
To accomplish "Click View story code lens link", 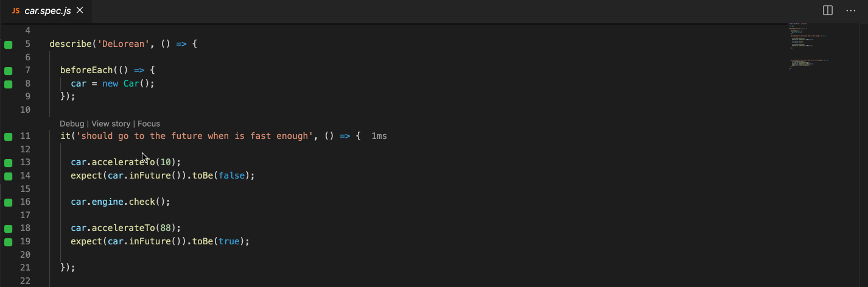I will [x=111, y=124].
